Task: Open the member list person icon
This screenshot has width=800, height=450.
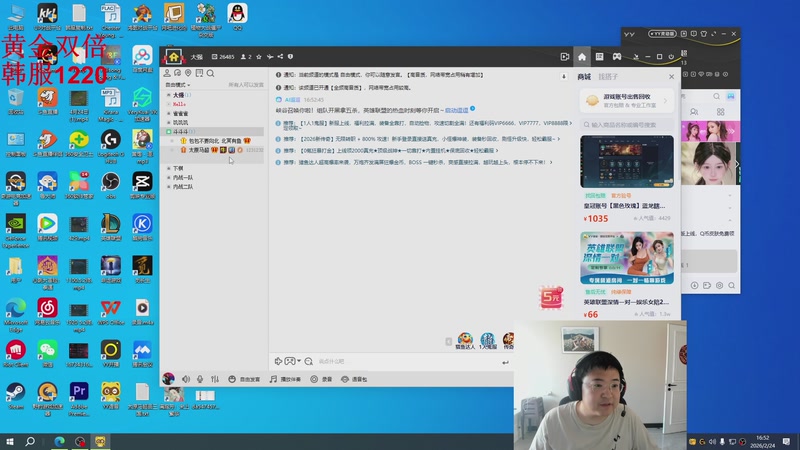Action: pos(167,73)
